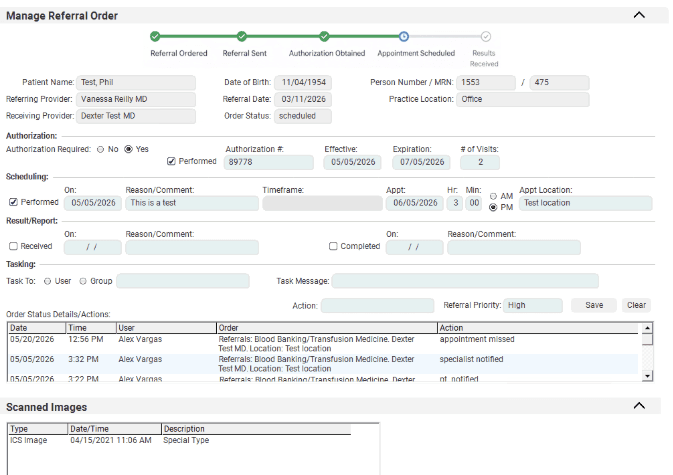
Task: Click the Task Message field
Action: pyautogui.click(x=465, y=281)
